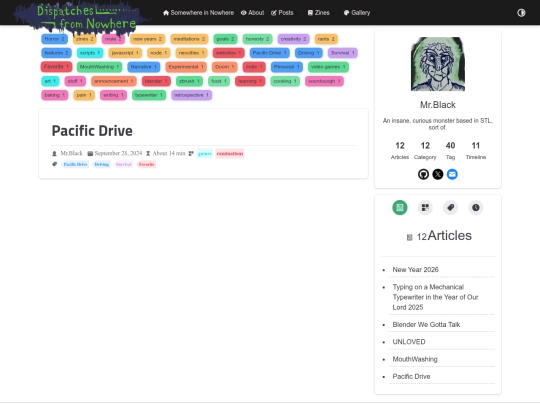Select the creativity 2 tag
Screen dimensions: 540x405
293,39
